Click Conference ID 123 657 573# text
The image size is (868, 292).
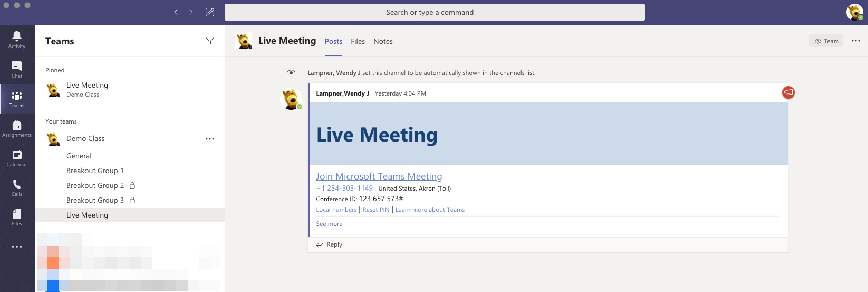(360, 199)
